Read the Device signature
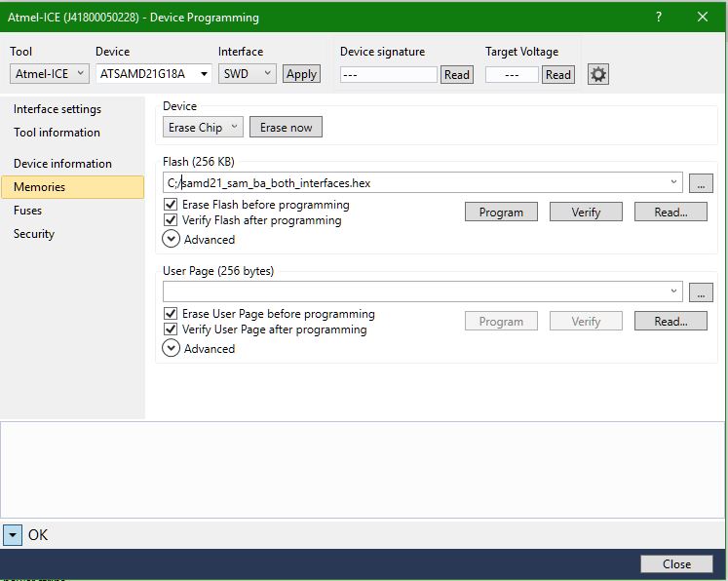Image resolution: width=728 pixels, height=581 pixels. [x=457, y=75]
